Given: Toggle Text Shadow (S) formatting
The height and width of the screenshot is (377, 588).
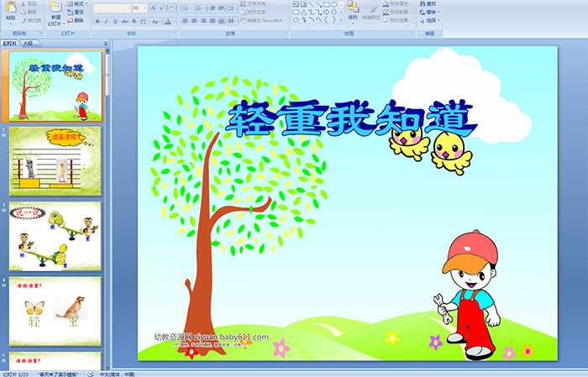Looking at the screenshot, I should coord(134,21).
